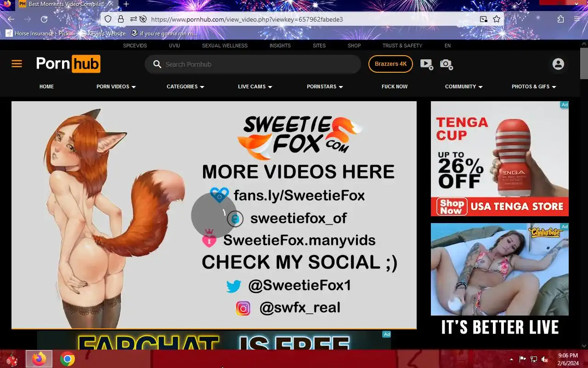Expand the COMMUNITY dropdown menu
Image resolution: width=588 pixels, height=368 pixels.
pyautogui.click(x=464, y=86)
